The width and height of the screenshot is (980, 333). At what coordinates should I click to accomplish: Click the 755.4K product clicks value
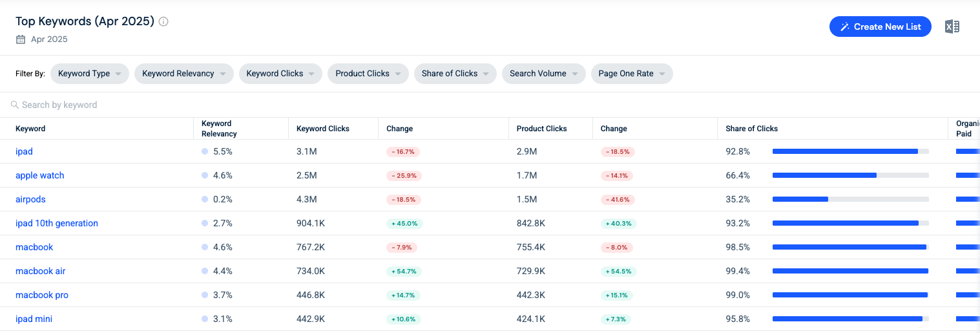[531, 247]
